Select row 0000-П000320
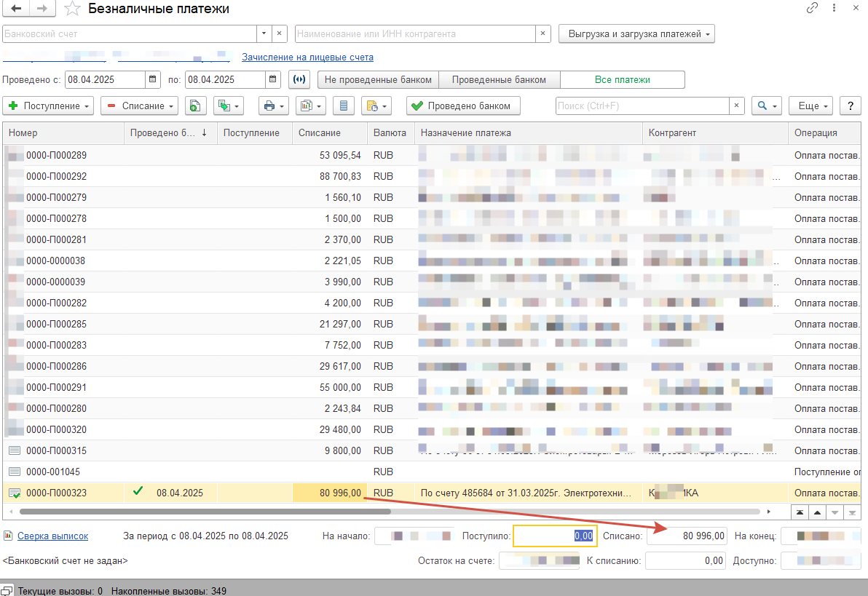This screenshot has height=596, width=868. [432, 429]
